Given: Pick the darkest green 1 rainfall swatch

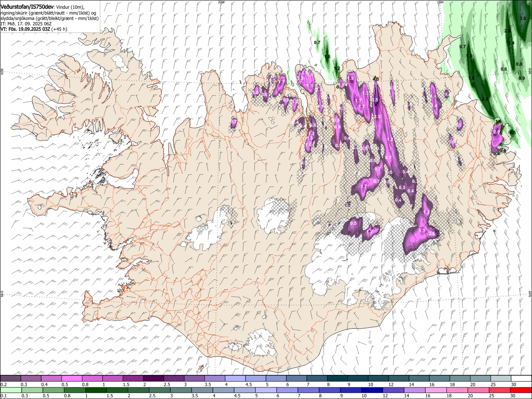Looking at the screenshot, I should pos(96,390).
